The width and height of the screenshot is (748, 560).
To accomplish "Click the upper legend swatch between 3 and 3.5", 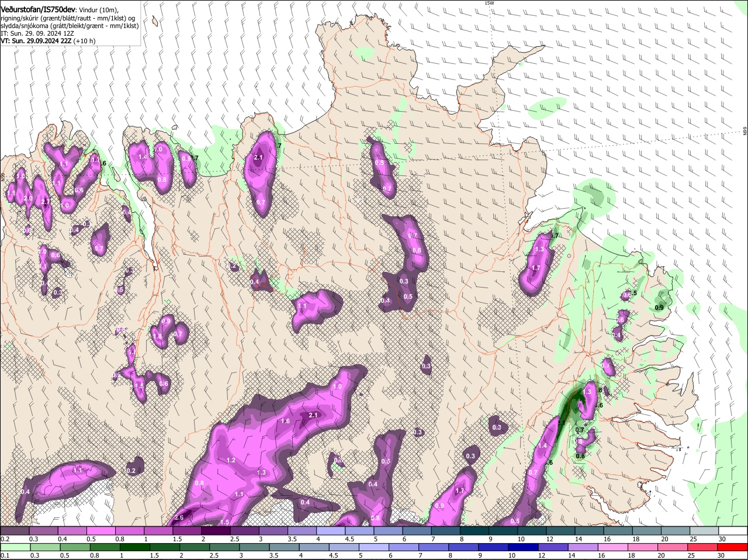I will coord(273,531).
